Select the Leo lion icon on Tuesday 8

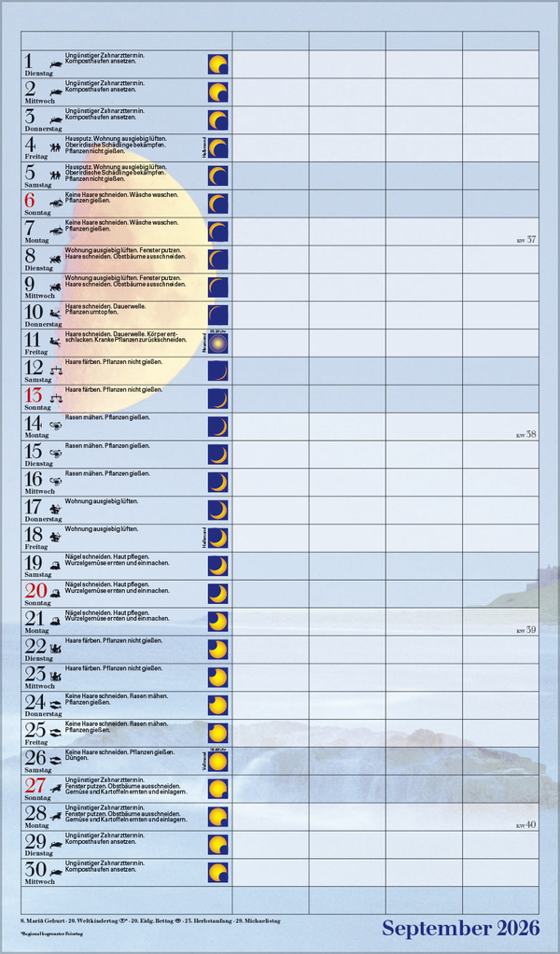(x=57, y=260)
